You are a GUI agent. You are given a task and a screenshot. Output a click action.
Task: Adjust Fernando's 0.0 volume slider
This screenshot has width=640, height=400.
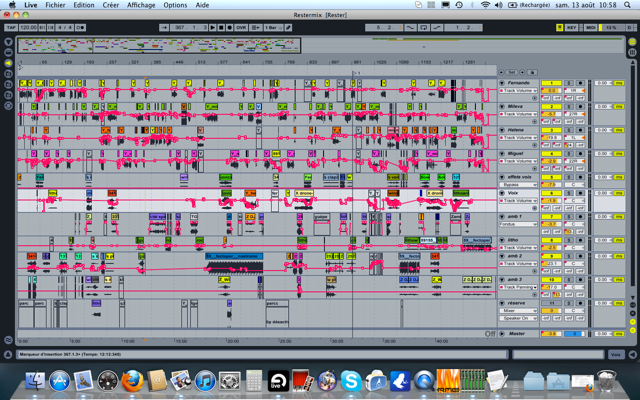pyautogui.click(x=551, y=91)
